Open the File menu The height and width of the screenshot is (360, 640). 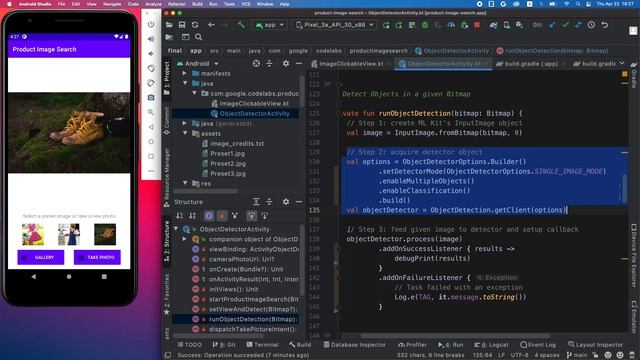(x=61, y=4)
